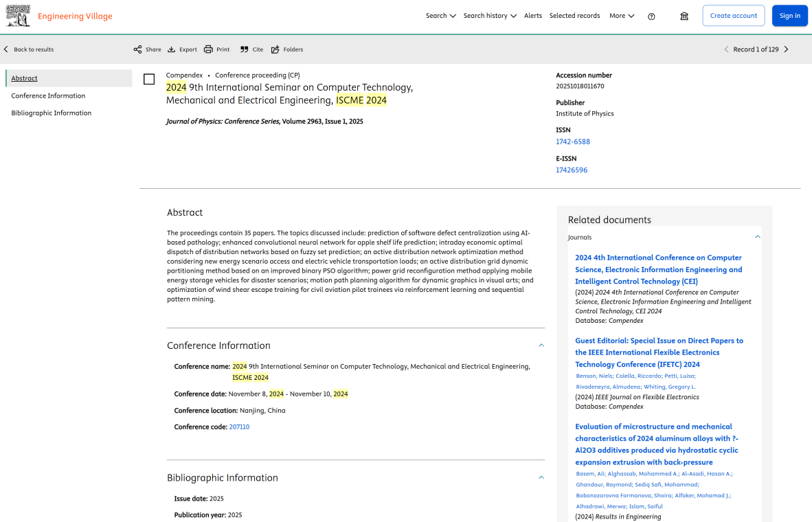Click author Bobonazarovna Formanova, Shoira
Image resolution: width=812 pixels, height=522 pixels.
coord(624,496)
